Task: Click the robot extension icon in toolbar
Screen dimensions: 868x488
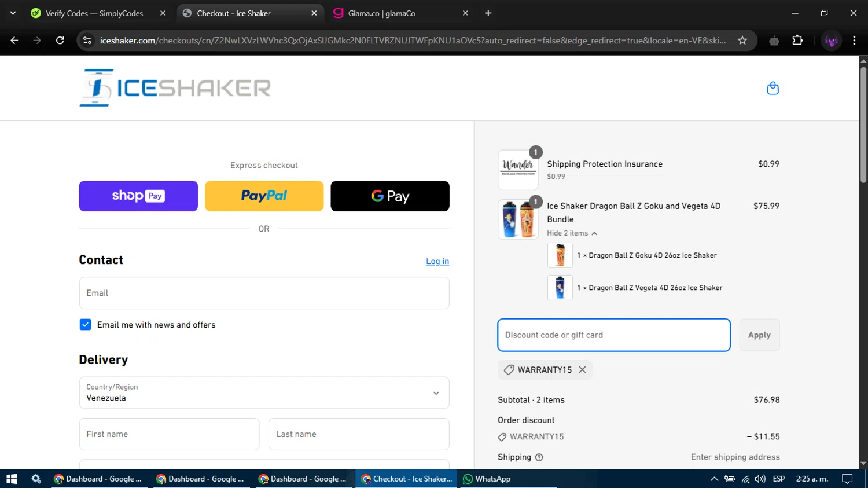Action: [x=774, y=41]
